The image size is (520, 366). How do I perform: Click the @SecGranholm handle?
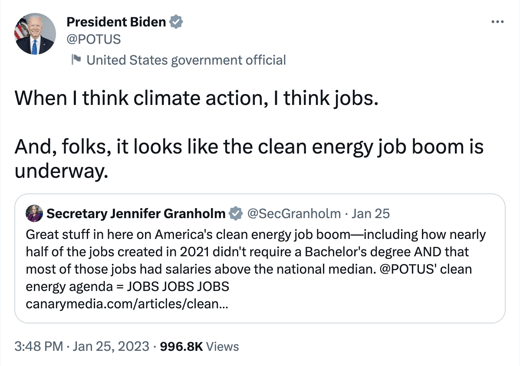pos(294,213)
